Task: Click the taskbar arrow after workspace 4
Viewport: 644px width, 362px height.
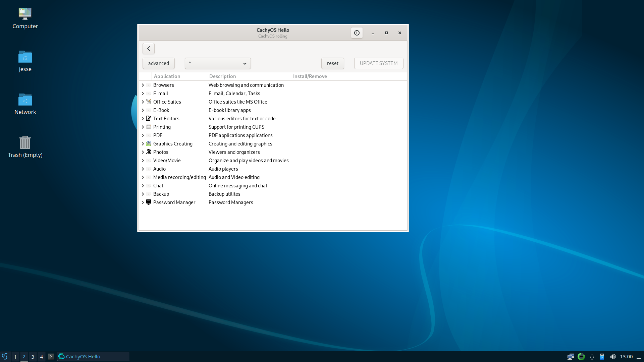Action: 51,357
